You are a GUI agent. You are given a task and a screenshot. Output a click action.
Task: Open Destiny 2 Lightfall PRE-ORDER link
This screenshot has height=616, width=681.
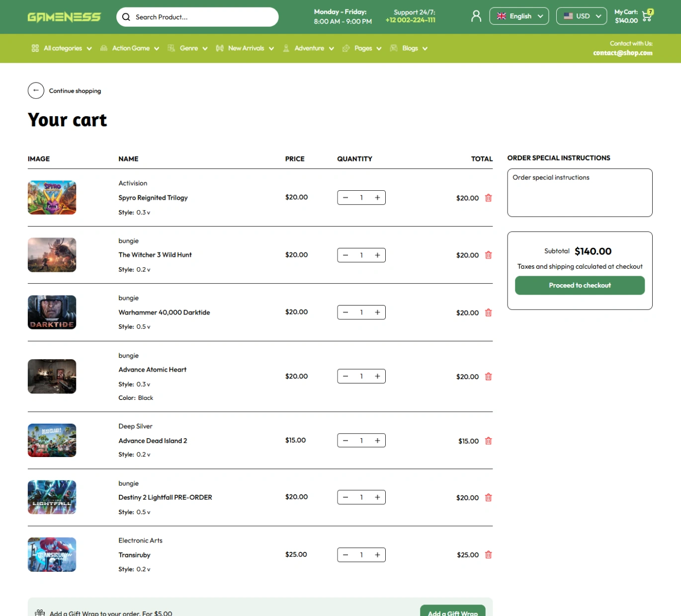pyautogui.click(x=165, y=497)
